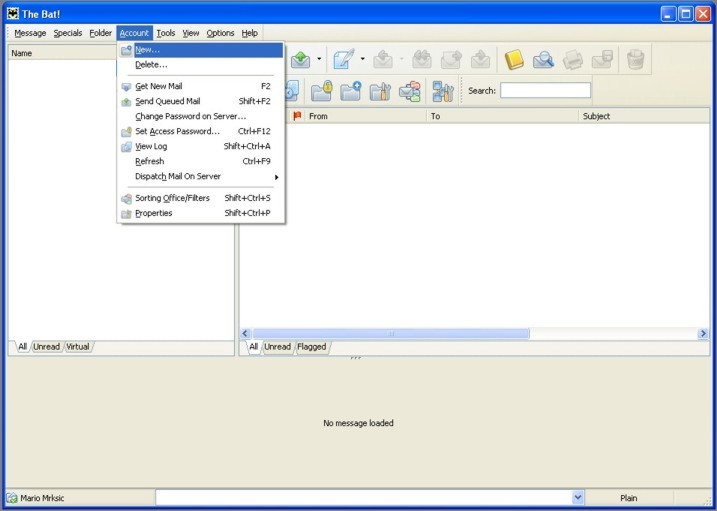The image size is (717, 511).
Task: Click the greyed forward message toolbar icon
Action: [x=451, y=59]
